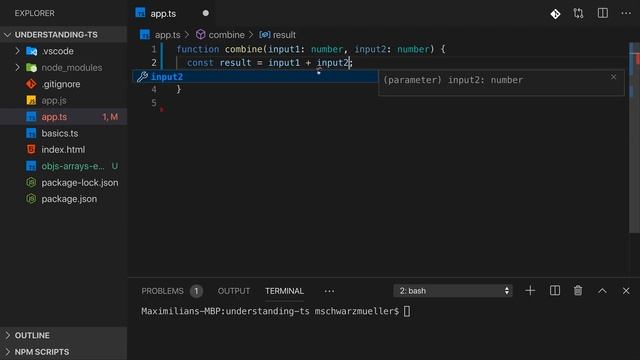Click combine in the breadcrumb
The width and height of the screenshot is (640, 360).
click(227, 35)
